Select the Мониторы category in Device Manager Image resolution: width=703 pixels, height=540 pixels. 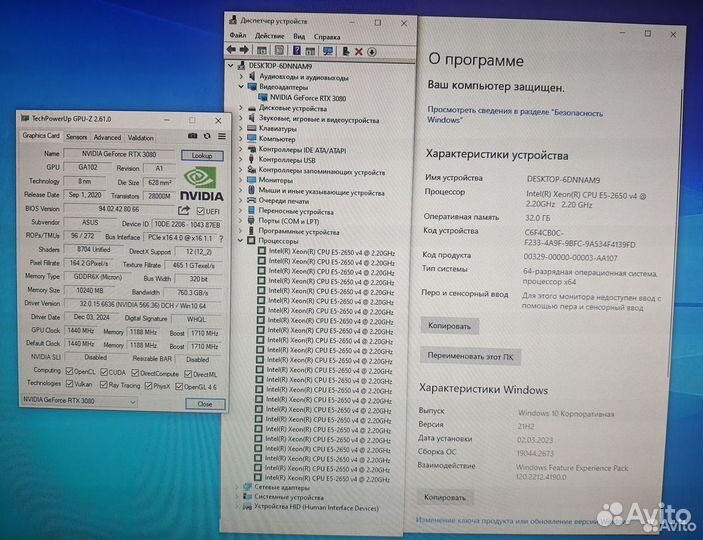276,180
